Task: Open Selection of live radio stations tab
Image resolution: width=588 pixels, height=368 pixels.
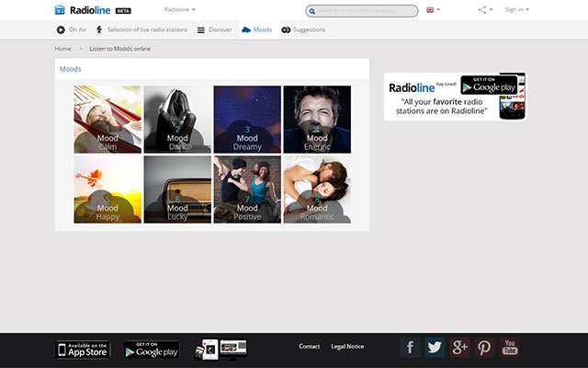Action: (141, 29)
